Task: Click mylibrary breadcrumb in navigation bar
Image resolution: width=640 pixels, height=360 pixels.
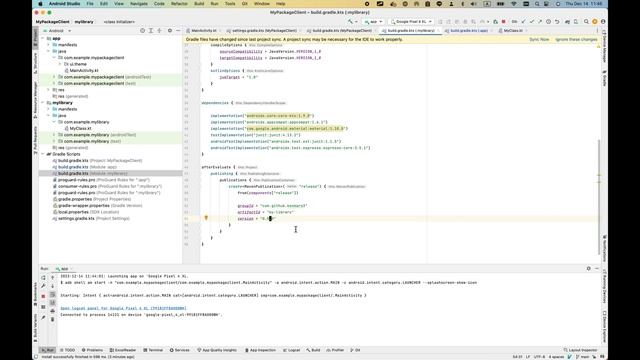Action: coord(84,22)
